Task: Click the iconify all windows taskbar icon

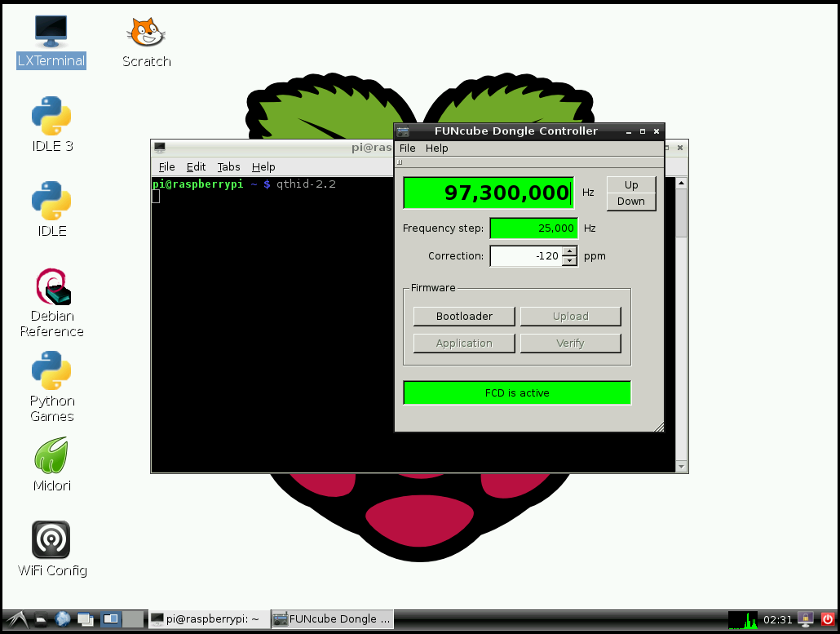Action: tap(85, 619)
